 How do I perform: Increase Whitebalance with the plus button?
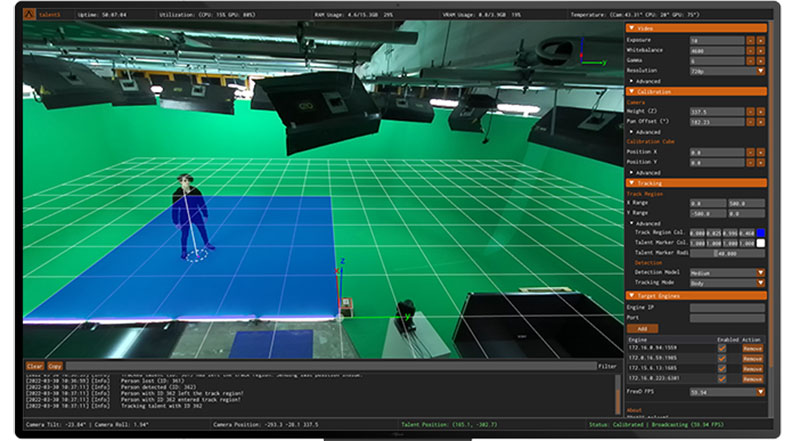[761, 51]
